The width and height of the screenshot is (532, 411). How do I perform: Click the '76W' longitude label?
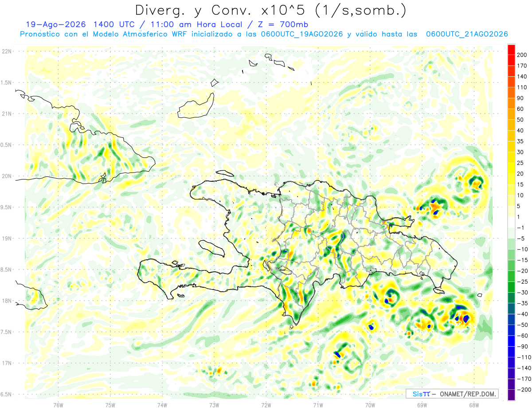tap(58, 405)
